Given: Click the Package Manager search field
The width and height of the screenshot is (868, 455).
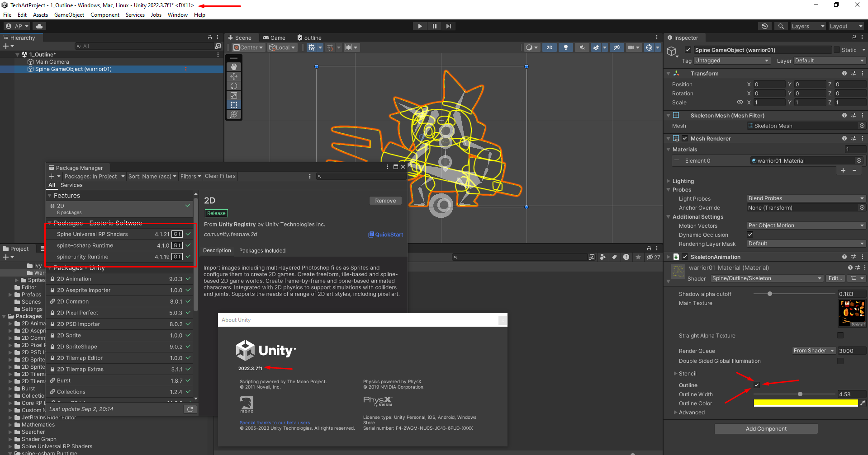Looking at the screenshot, I should (x=360, y=176).
